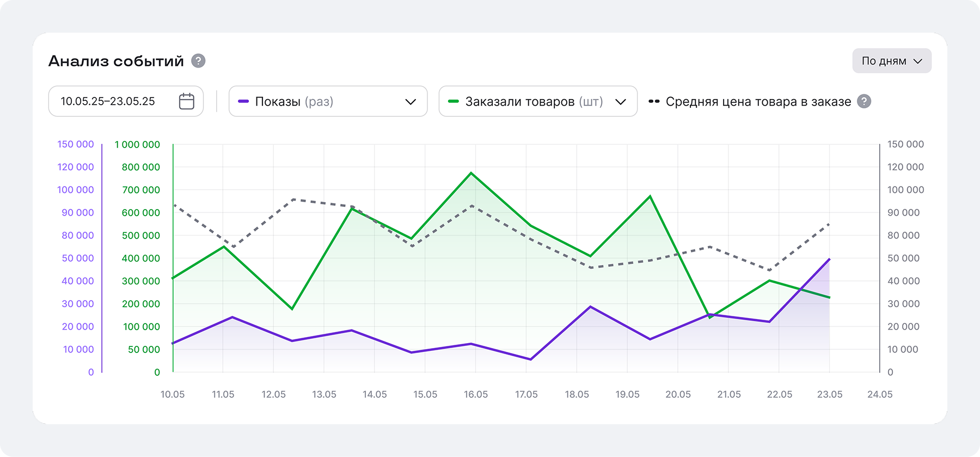Click the purple line endpoint at 23.05
Image resolution: width=980 pixels, height=457 pixels.
[x=829, y=259]
